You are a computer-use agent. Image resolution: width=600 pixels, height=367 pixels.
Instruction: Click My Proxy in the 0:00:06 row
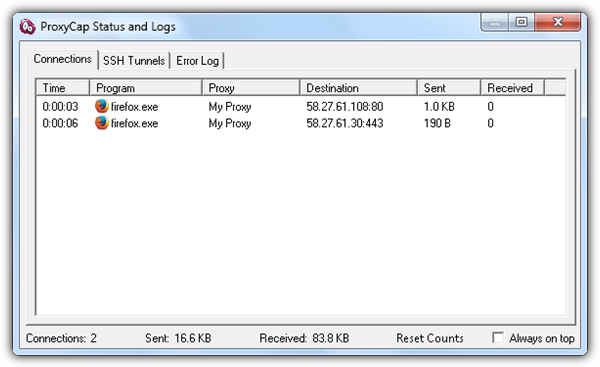[230, 124]
